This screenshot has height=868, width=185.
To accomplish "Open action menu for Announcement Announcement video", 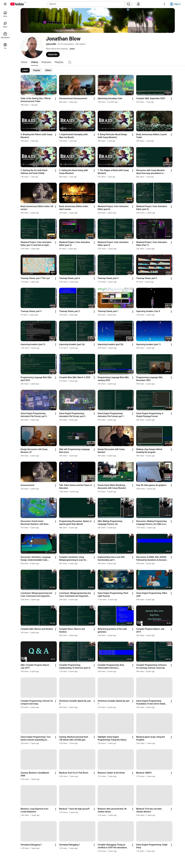I will click(x=94, y=99).
